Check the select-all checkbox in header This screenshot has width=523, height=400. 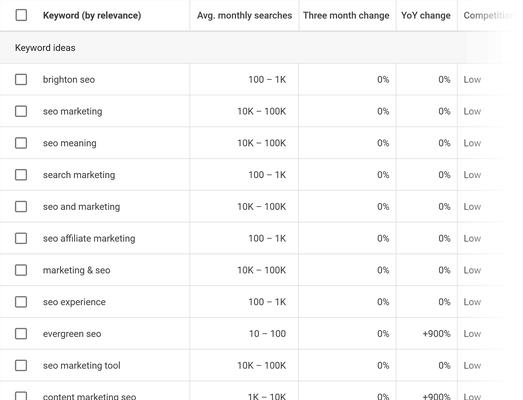click(x=21, y=15)
